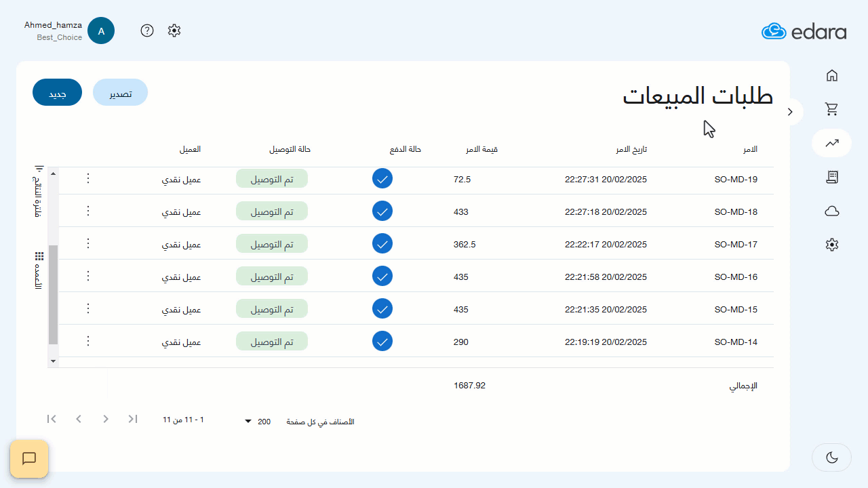Click payment status check for SO-MD-19
The image size is (868, 488).
(382, 179)
